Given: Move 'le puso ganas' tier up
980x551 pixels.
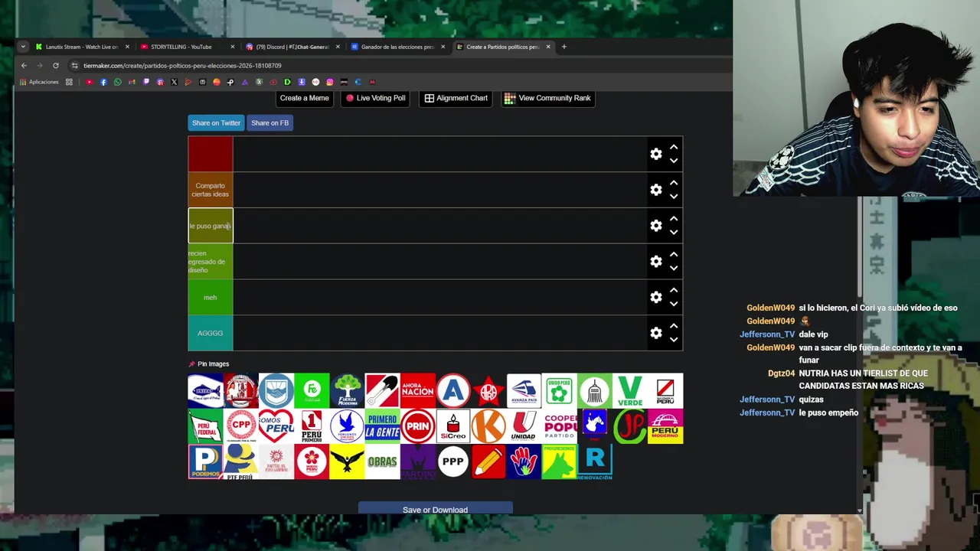Looking at the screenshot, I should coord(674,219).
